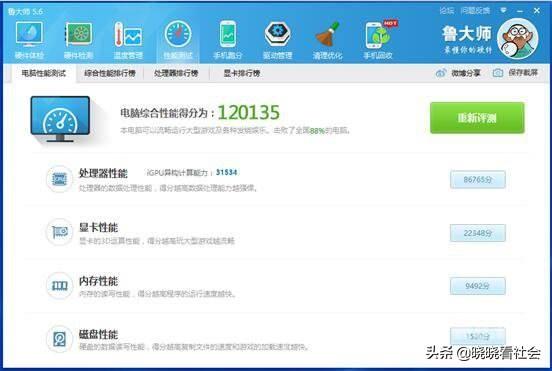Open the 问题反馈 feedback link
Viewport: 552px width, 371px height.
(475, 11)
